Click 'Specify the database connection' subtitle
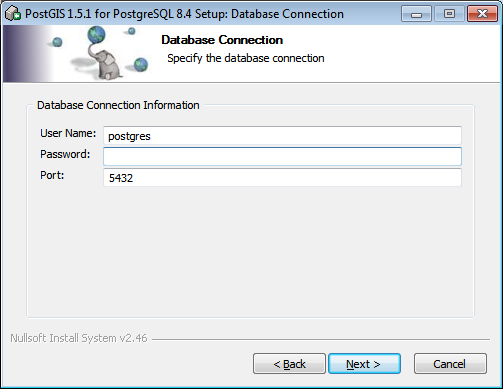 click(246, 58)
